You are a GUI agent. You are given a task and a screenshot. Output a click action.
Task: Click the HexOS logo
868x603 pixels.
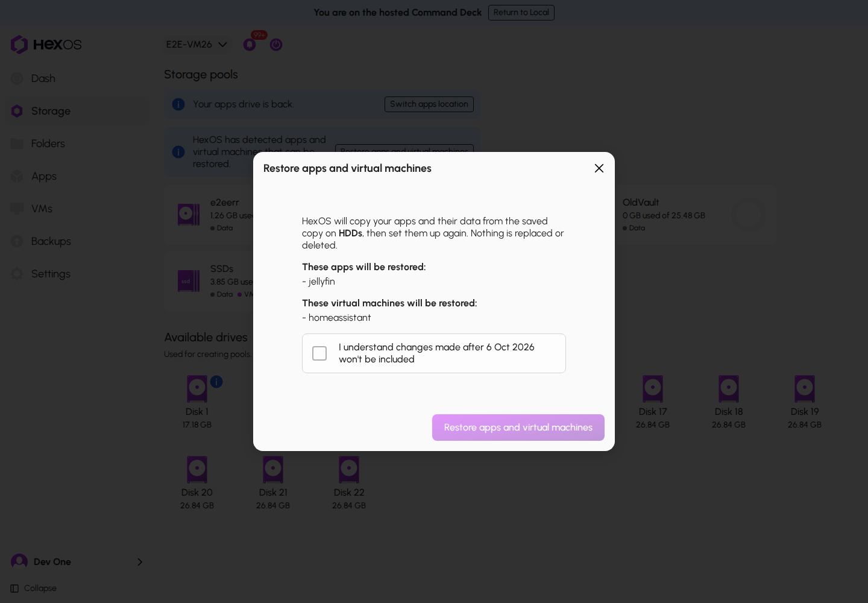coord(46,45)
